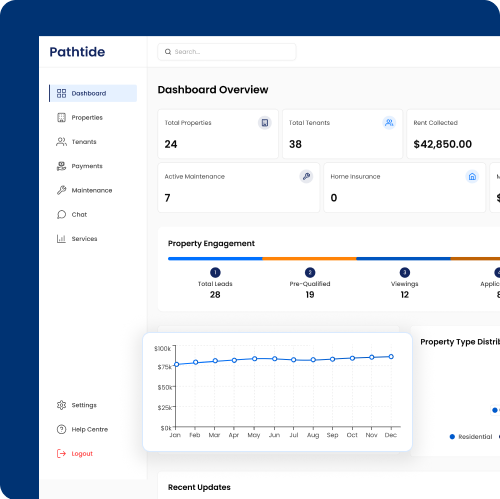Viewport: 500px width, 499px height.
Task: Click the Maintenance wrench icon in sidebar
Action: tap(61, 190)
